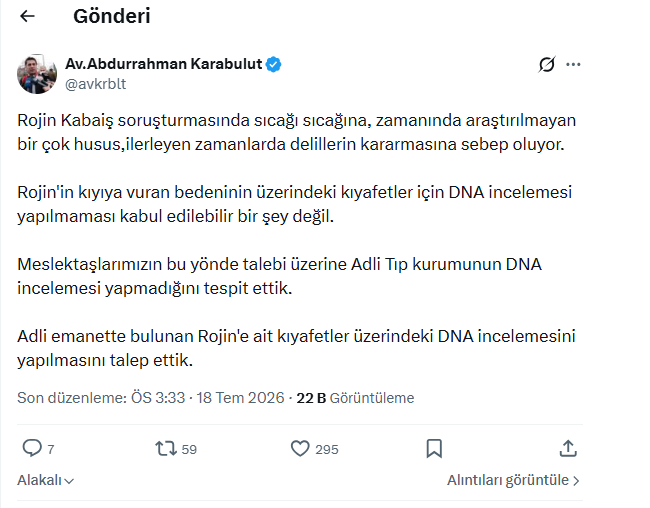The width and height of the screenshot is (650, 508).
Task: Open Alıntıları görüntüle quotes link
Action: [x=513, y=480]
